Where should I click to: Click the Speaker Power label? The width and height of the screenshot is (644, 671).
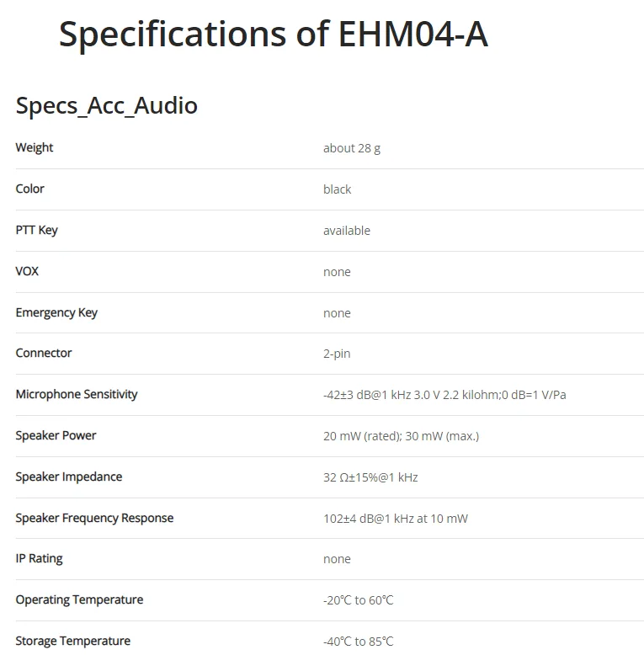click(x=56, y=435)
